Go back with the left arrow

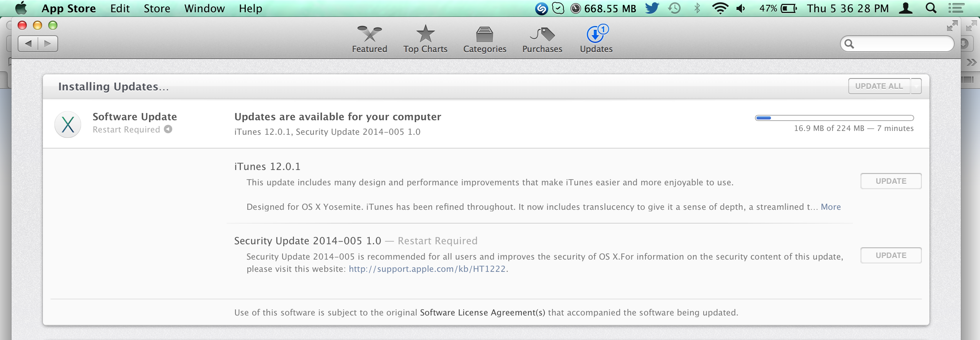click(x=28, y=44)
